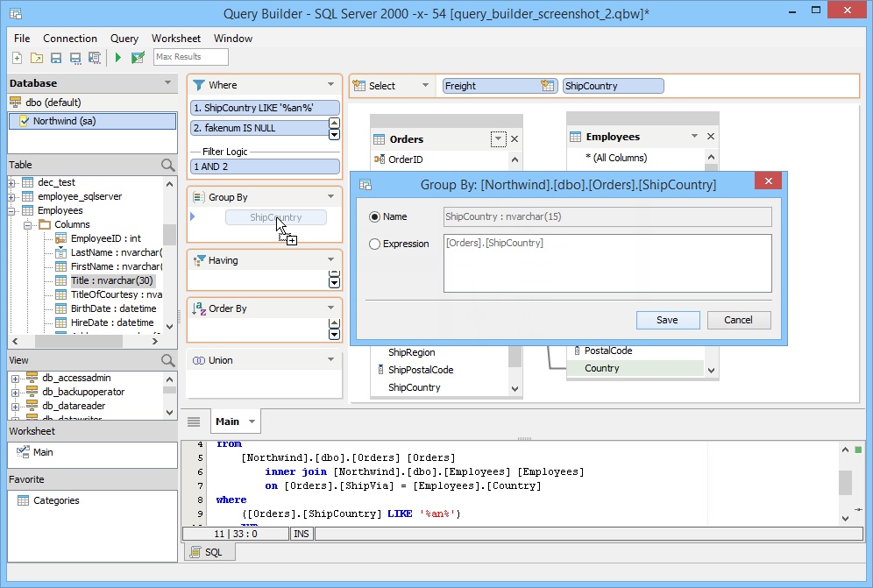Click the Expression text area
Screen dimensions: 873x588
[607, 263]
